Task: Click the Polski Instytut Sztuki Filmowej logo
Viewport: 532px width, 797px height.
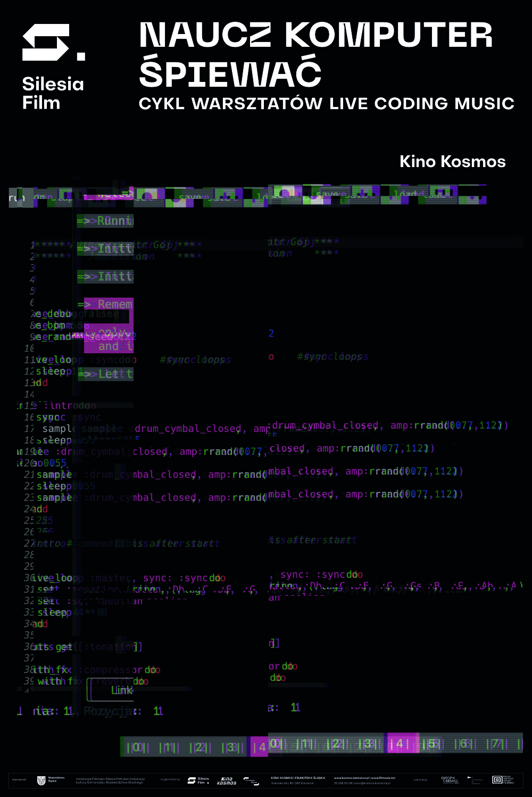Action: (503, 780)
